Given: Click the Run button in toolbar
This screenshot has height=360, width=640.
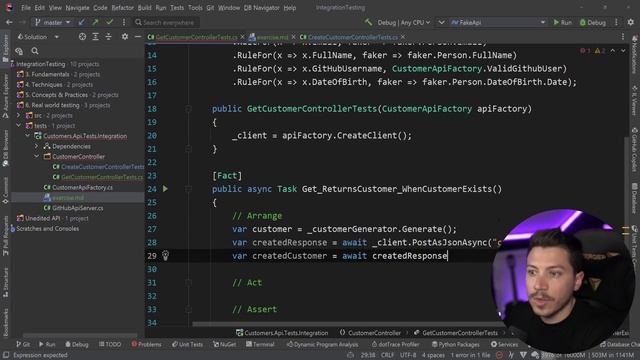Looking at the screenshot, I should click(x=562, y=22).
